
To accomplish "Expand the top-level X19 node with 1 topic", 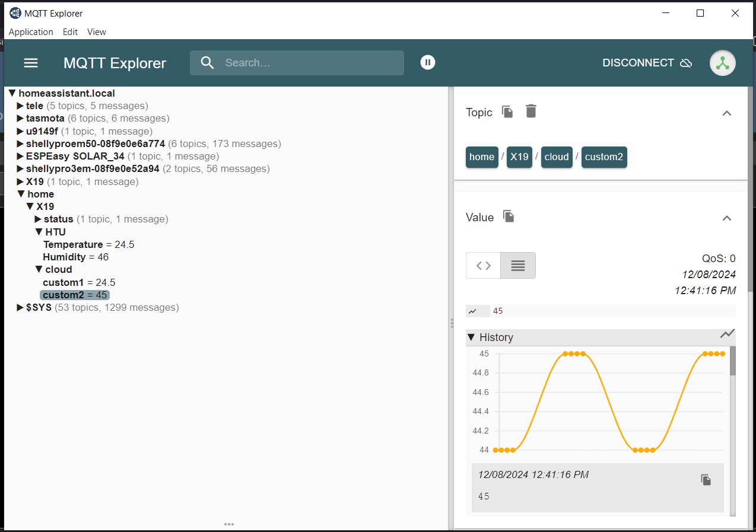I will [21, 181].
